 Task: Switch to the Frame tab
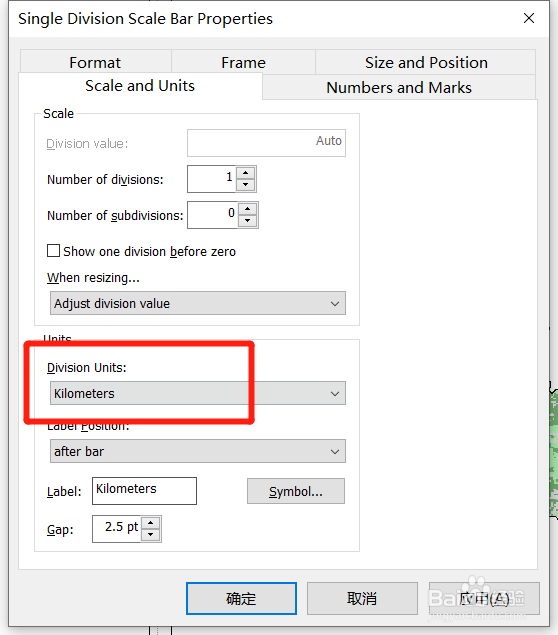(243, 62)
